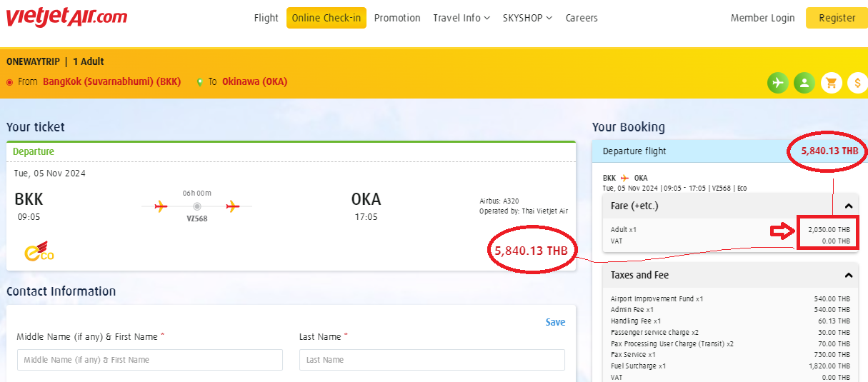This screenshot has height=382, width=868.
Task: Focus the Middle Name & First Name field
Action: (x=149, y=360)
